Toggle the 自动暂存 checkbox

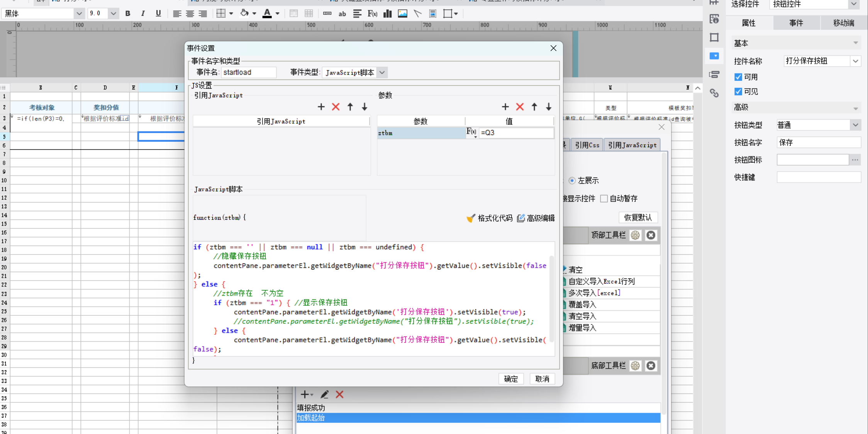tap(604, 199)
